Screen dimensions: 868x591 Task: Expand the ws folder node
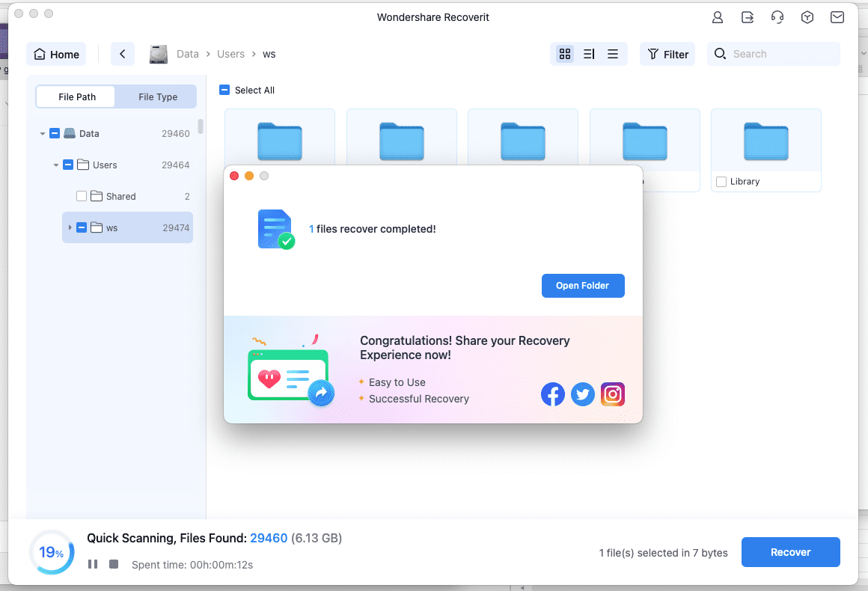pos(70,227)
